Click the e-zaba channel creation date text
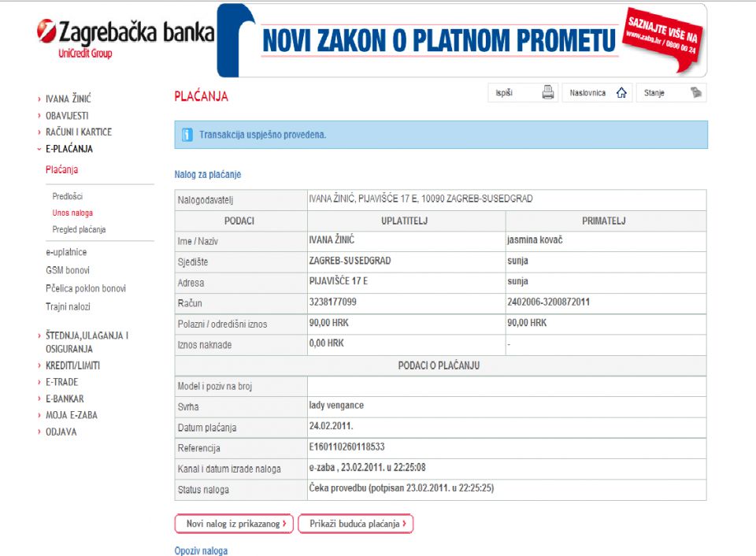Image resolution: width=756 pixels, height=556 pixels. click(368, 468)
